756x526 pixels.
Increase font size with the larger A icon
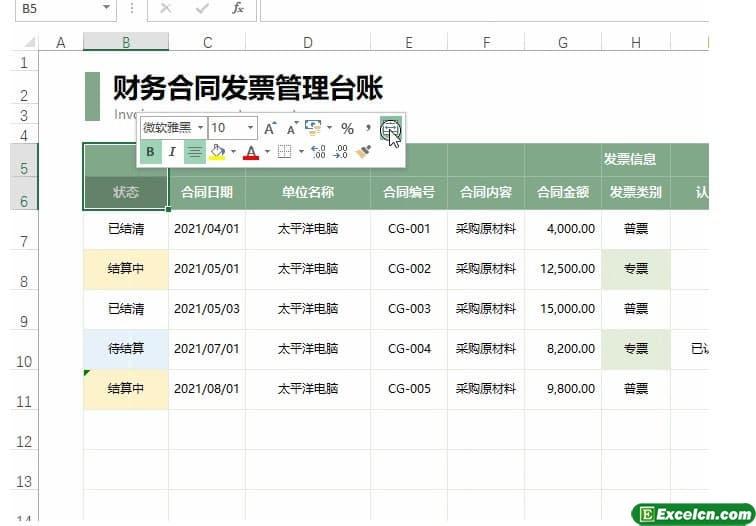pos(270,128)
